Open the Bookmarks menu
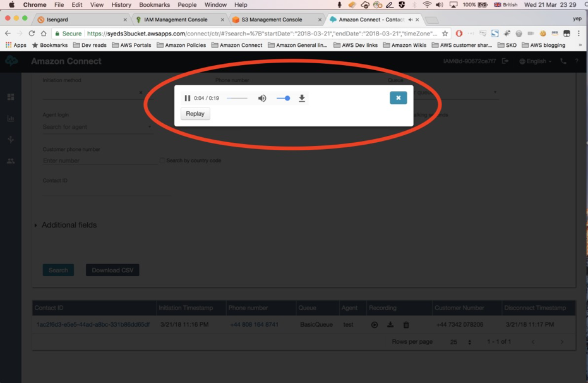 coord(154,5)
